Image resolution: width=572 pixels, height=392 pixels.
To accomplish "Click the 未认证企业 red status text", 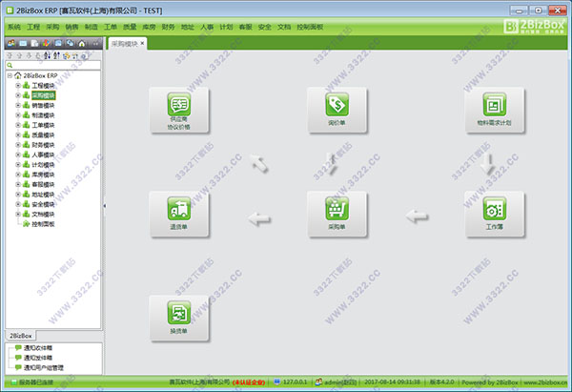I will click(249, 382).
